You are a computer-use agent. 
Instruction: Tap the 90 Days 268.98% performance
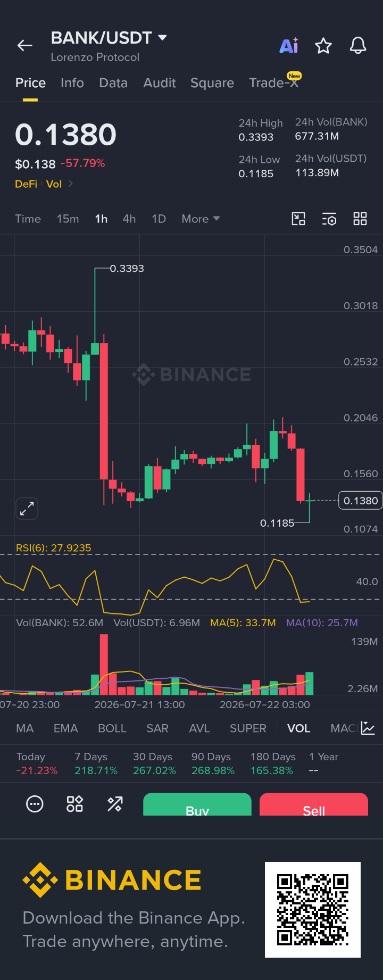coord(213,763)
